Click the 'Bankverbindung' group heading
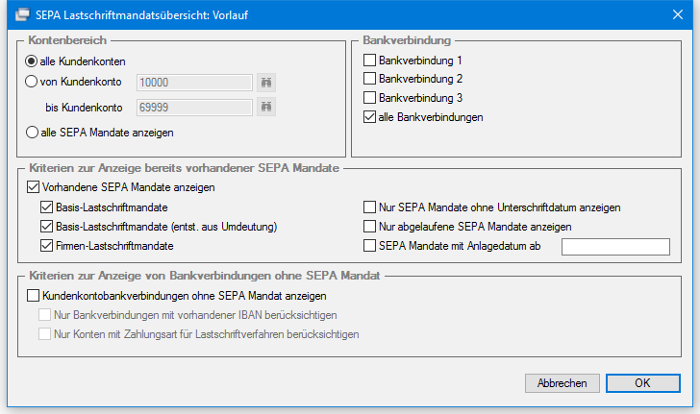700x414 pixels. click(407, 40)
